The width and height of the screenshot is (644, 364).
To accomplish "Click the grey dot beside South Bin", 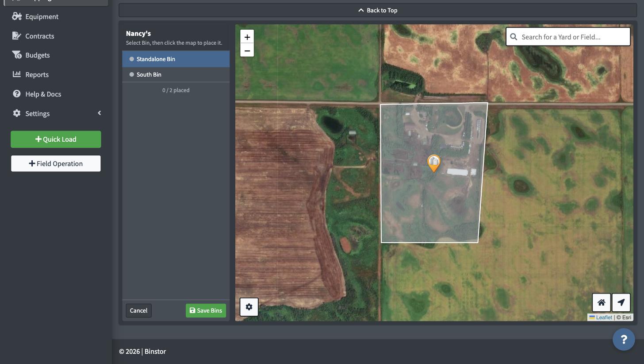I will click(x=131, y=74).
